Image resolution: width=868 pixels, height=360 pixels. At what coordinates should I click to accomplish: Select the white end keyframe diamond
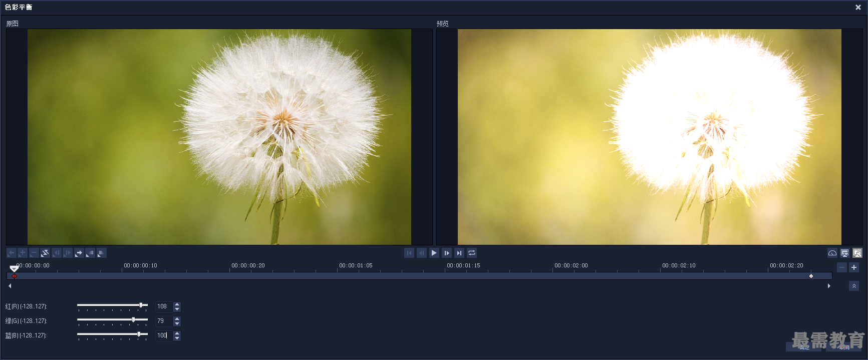click(x=811, y=276)
